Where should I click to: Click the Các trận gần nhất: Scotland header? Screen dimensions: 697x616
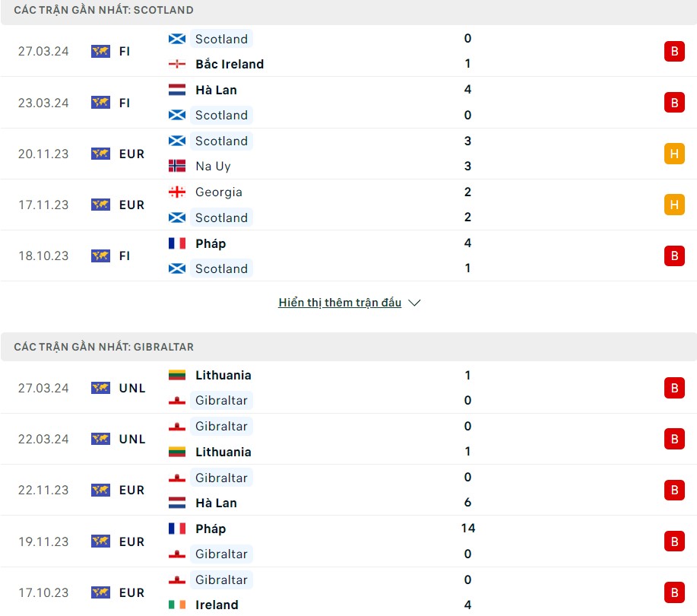pos(104,11)
